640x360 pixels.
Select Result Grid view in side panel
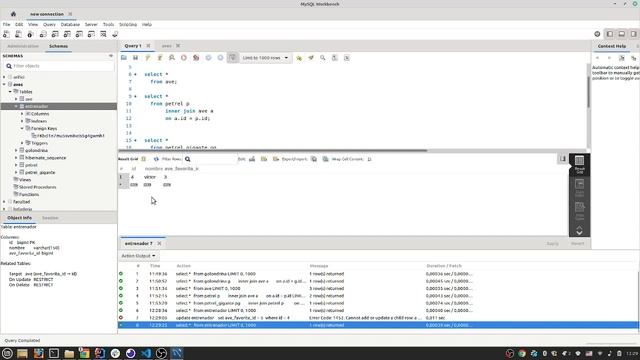coord(579,164)
